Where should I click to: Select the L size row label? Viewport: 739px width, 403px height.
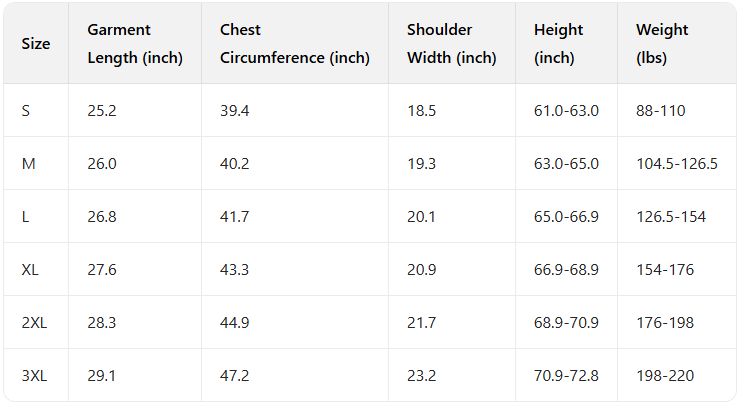click(25, 216)
